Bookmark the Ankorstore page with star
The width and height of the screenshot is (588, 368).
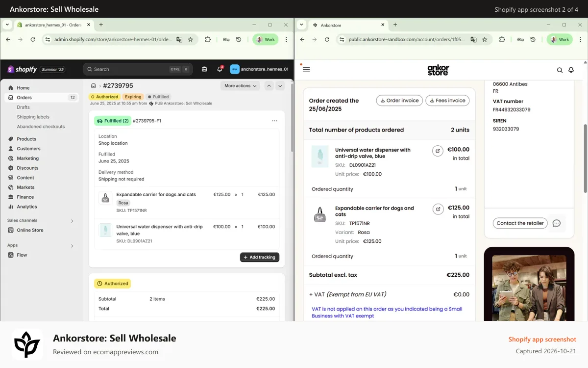point(485,40)
